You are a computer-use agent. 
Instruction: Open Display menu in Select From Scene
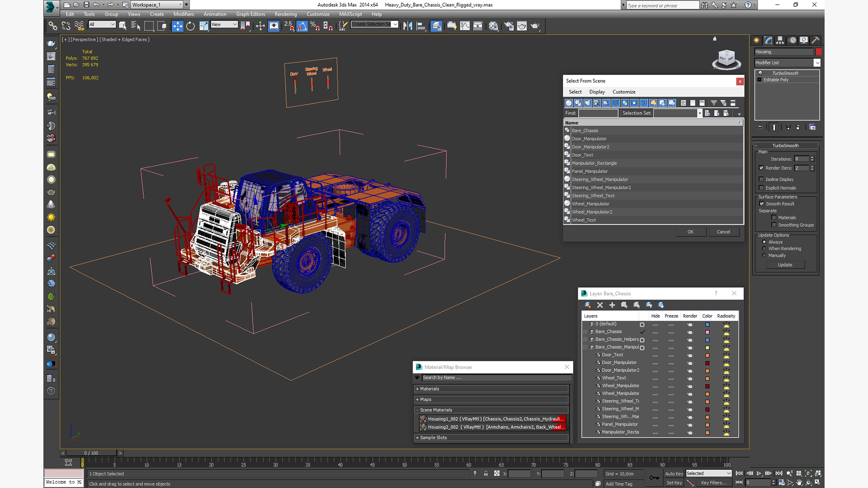(597, 92)
